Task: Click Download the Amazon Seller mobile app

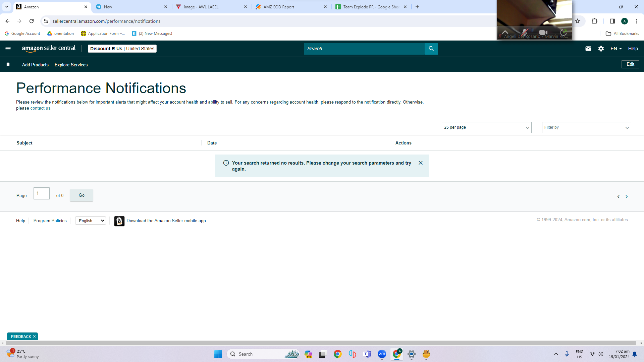Action: [166, 221]
